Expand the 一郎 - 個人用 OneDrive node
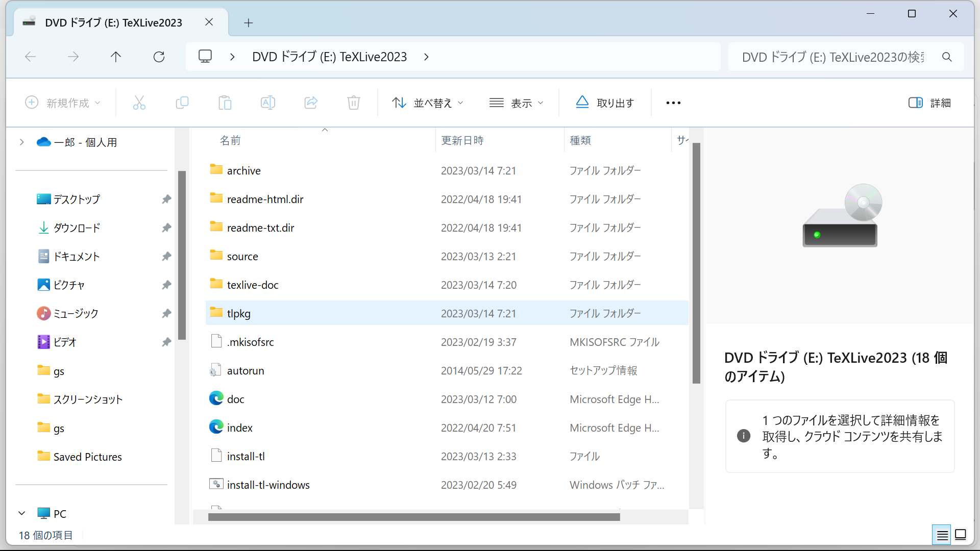 click(21, 142)
